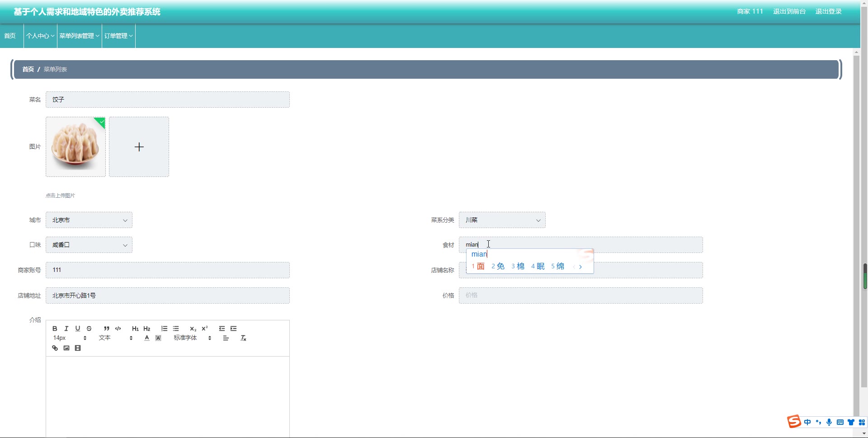This screenshot has width=868, height=438.
Task: Open the 口味 dropdown showing 咸香口
Action: pos(89,245)
